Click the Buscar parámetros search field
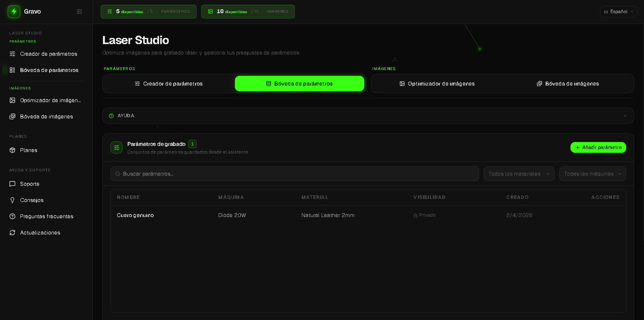 point(294,174)
